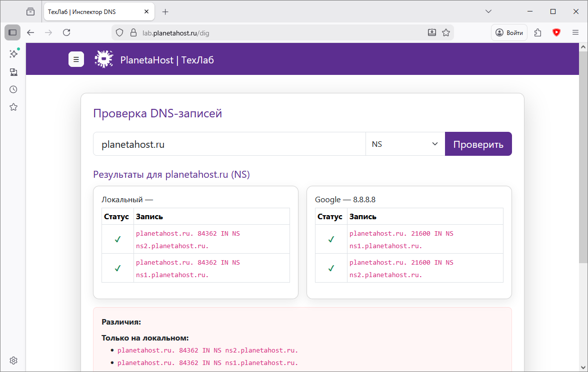Viewport: 588px width, 372px height.
Task: Open the NS record type dropdown
Action: point(405,144)
